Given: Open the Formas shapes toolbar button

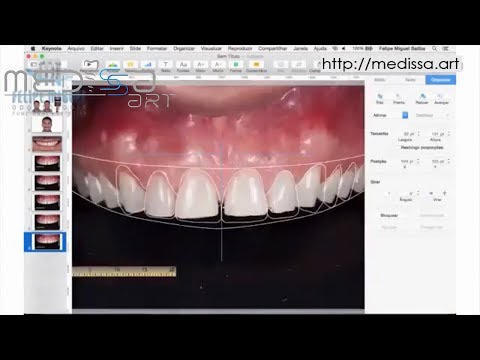Looking at the screenshot, I should 183,64.
